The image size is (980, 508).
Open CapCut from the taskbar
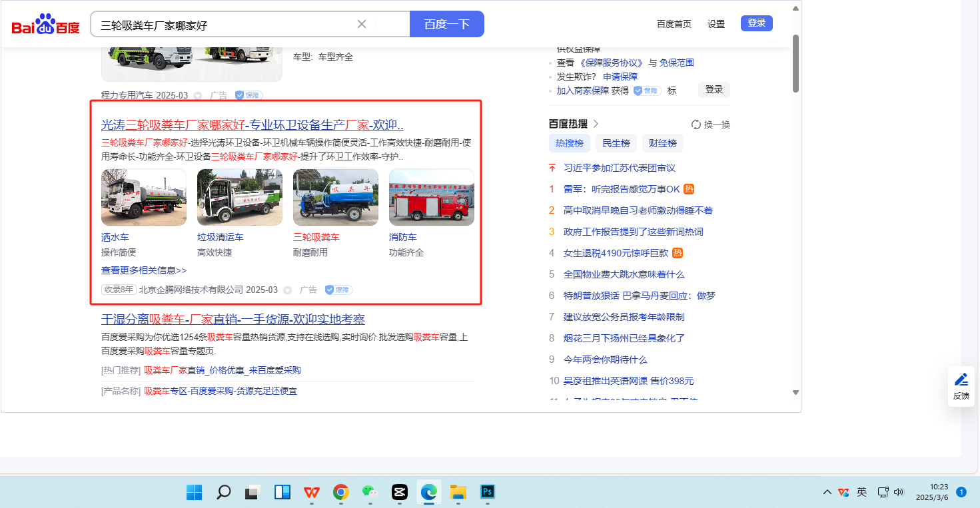(x=400, y=492)
